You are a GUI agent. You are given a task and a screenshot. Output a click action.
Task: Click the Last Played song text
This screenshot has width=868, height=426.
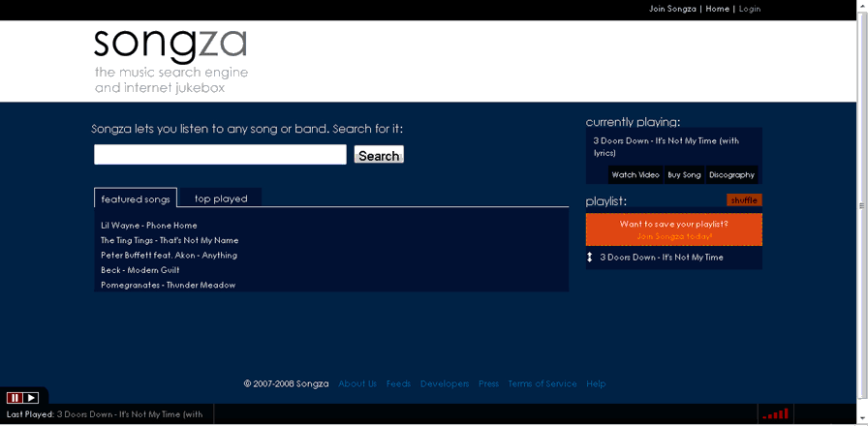point(130,413)
